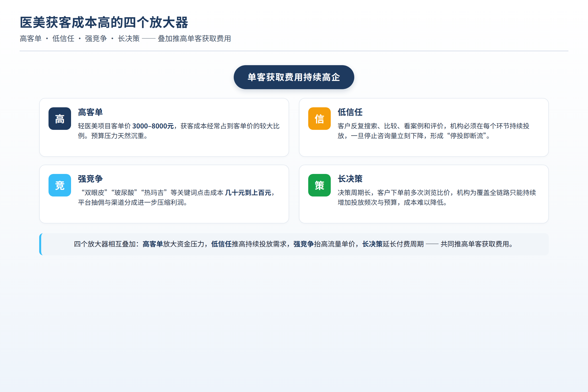Click the summary text starting 四个放大器相互叠加
The image size is (588, 392).
[294, 244]
